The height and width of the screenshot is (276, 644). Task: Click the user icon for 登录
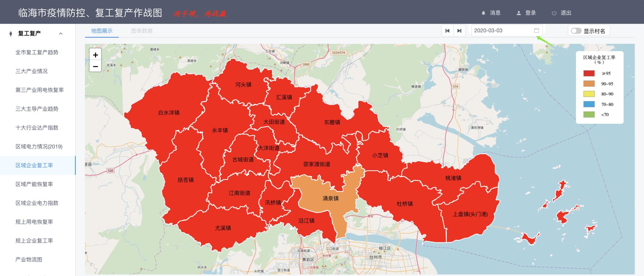tap(519, 13)
